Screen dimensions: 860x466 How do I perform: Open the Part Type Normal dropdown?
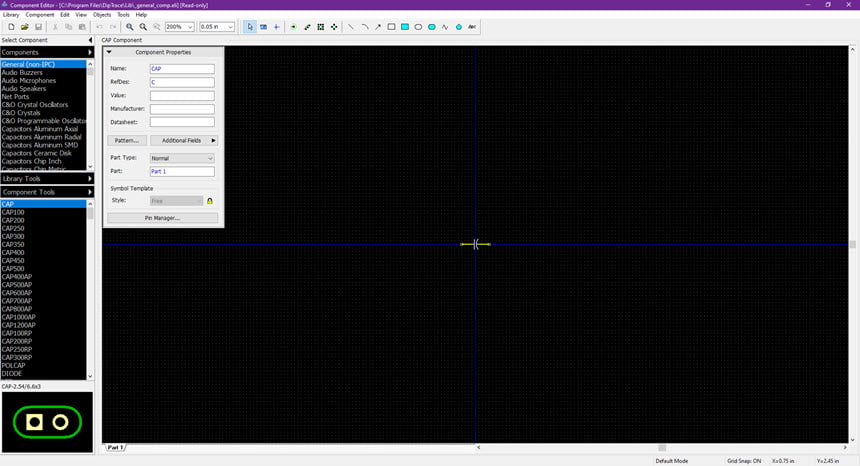coord(182,158)
